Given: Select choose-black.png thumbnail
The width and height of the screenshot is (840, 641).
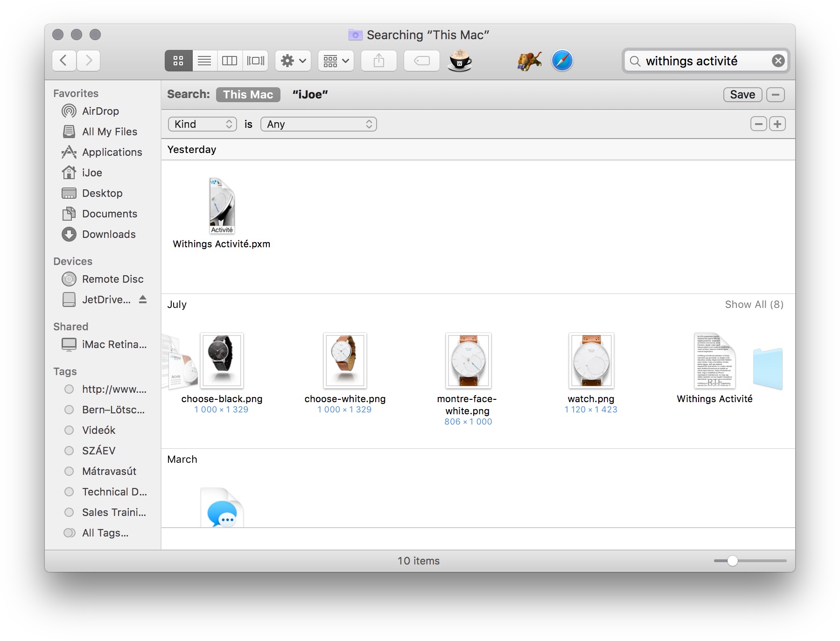Looking at the screenshot, I should (222, 361).
